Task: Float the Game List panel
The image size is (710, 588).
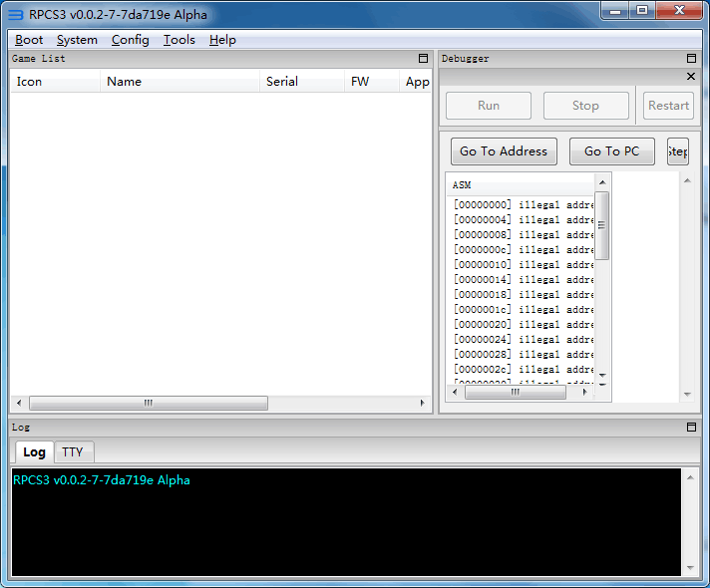Action: pyautogui.click(x=423, y=59)
